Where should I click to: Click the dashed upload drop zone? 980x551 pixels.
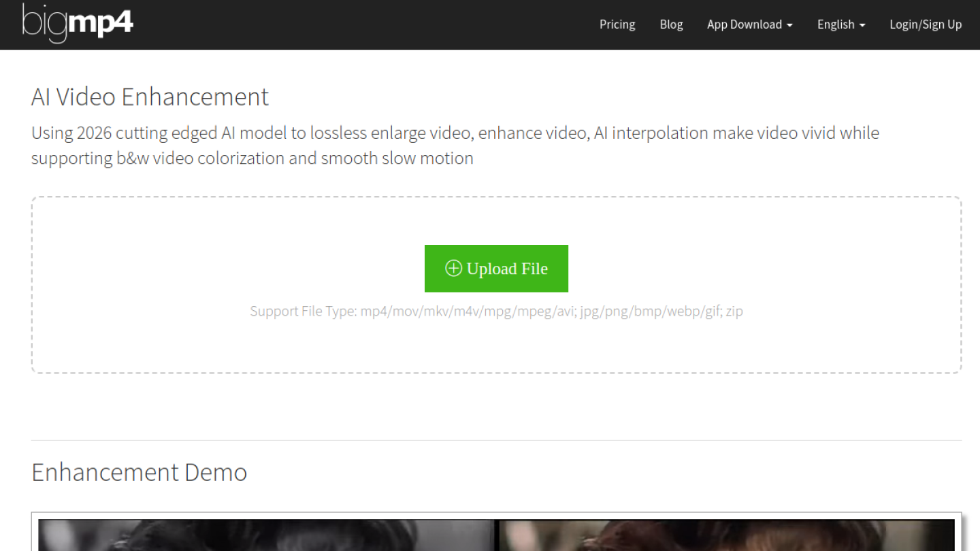[496, 285]
